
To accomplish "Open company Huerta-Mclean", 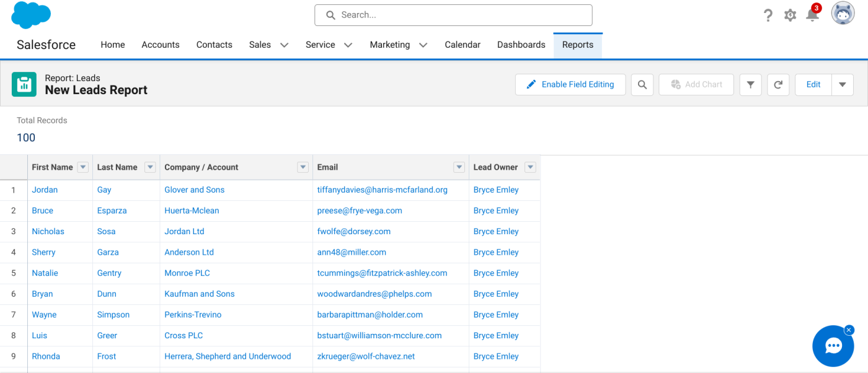I will point(192,211).
